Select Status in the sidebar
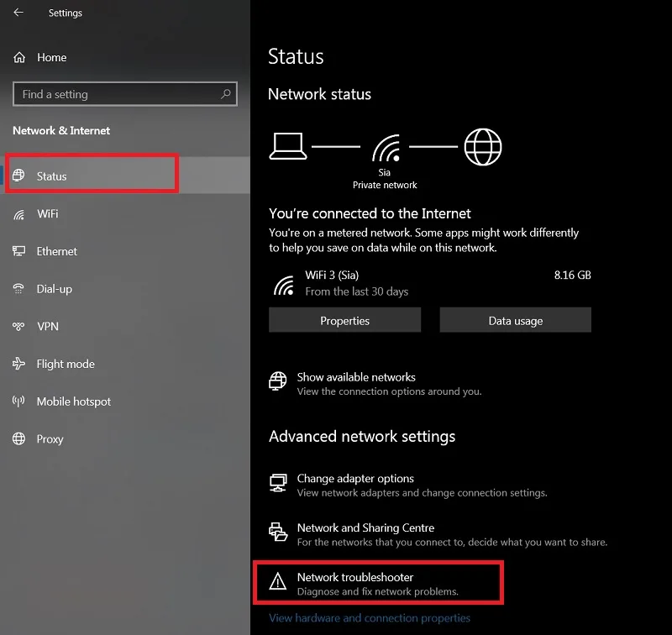The width and height of the screenshot is (672, 635). click(x=125, y=175)
